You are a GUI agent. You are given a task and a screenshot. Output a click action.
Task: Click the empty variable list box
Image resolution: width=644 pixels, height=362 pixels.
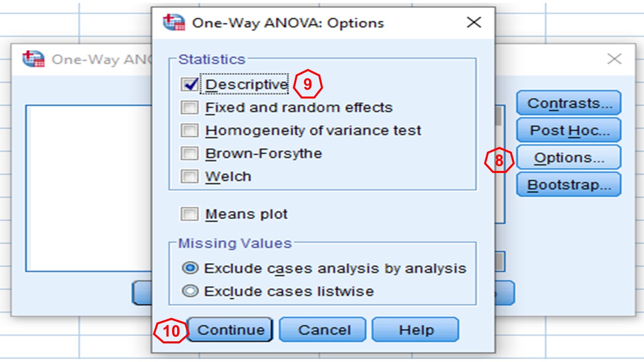(88, 189)
